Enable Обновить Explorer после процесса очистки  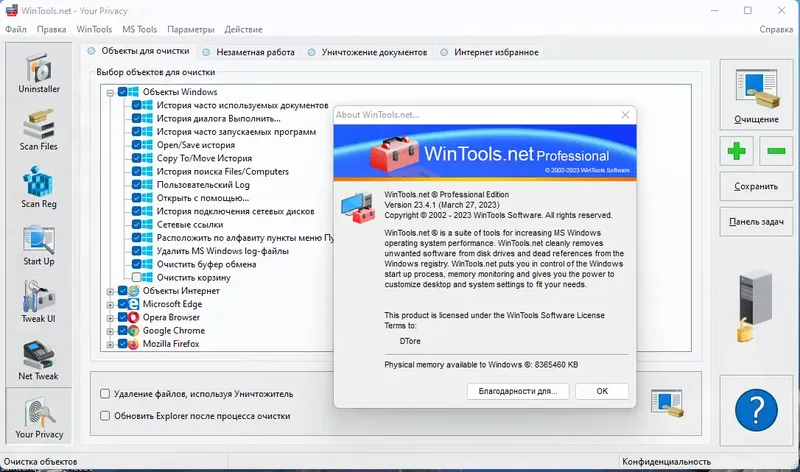pos(105,415)
